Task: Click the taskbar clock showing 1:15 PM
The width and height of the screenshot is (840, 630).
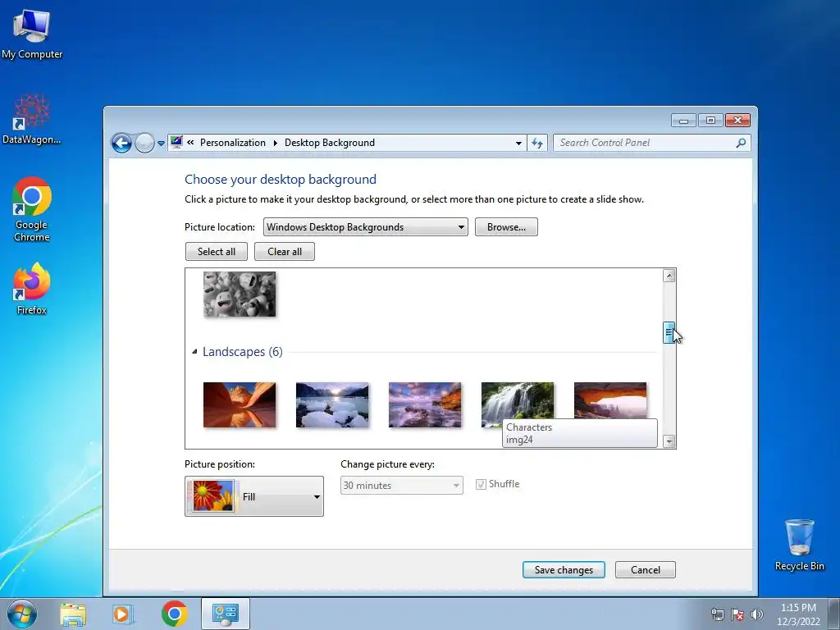Action: 798,614
